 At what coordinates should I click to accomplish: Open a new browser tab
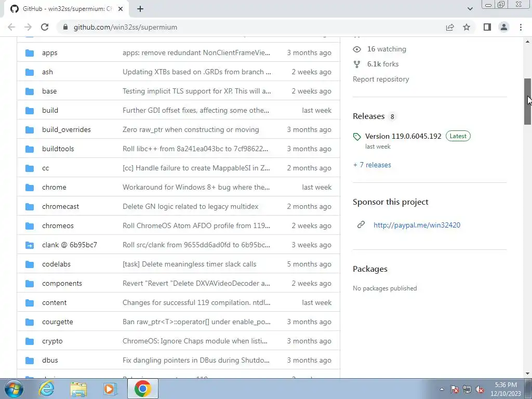(140, 9)
